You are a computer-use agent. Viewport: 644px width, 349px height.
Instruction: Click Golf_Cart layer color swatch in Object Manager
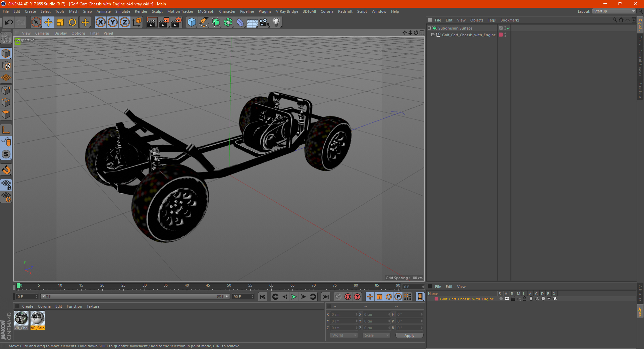[x=501, y=35]
